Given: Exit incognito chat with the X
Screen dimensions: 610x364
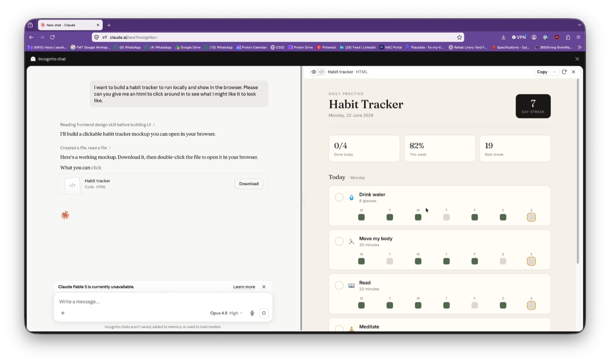Looking at the screenshot, I should 577,59.
